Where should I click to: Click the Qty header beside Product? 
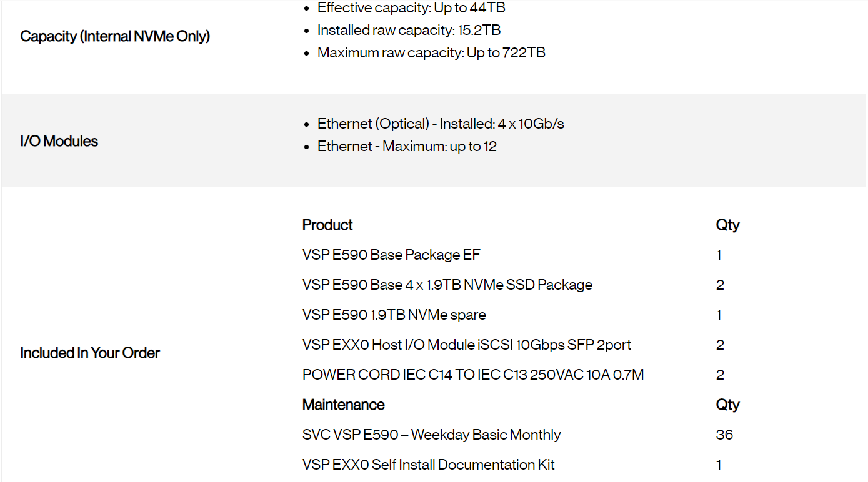(727, 225)
